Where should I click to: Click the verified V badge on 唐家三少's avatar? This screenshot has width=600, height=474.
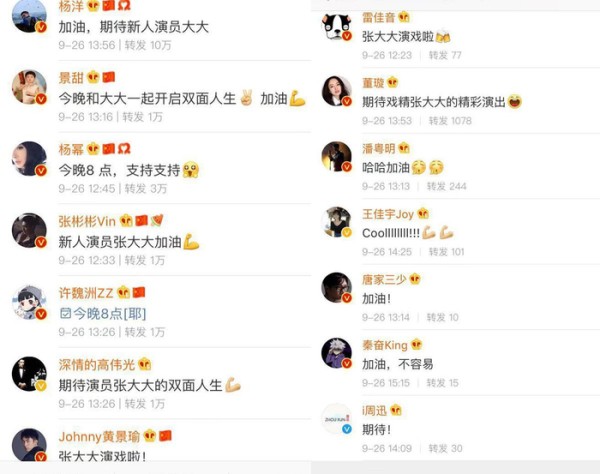[347, 298]
